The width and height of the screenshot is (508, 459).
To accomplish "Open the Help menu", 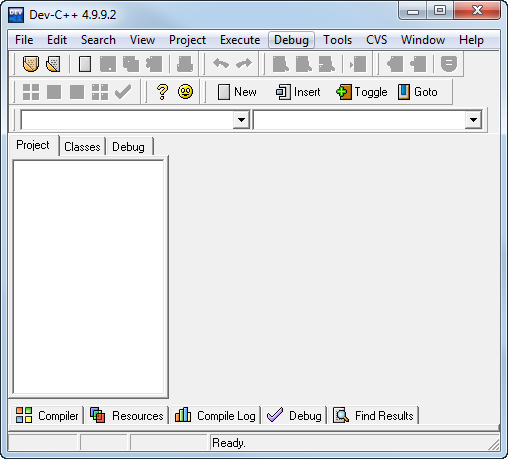I will coord(471,40).
